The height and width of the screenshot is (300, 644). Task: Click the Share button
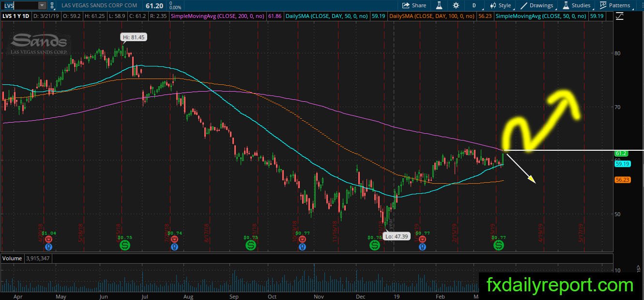[x=414, y=5]
